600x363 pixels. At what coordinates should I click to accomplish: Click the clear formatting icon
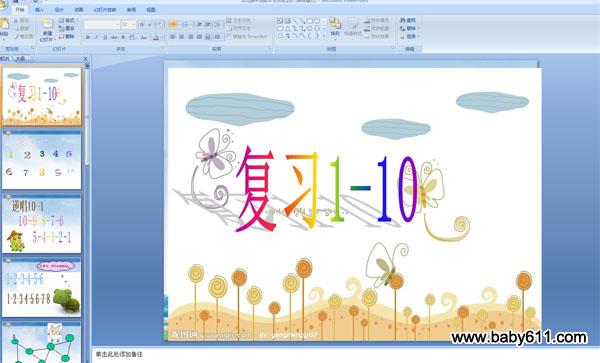click(x=159, y=24)
